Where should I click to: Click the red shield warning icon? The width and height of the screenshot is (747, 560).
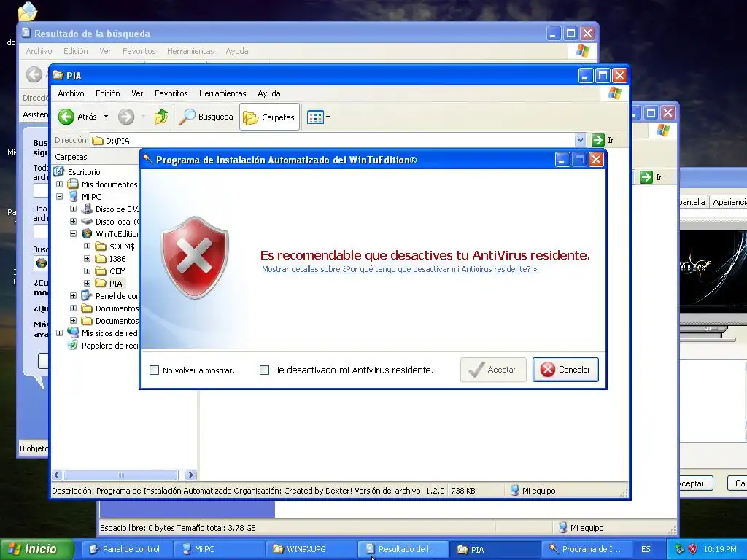tap(195, 257)
